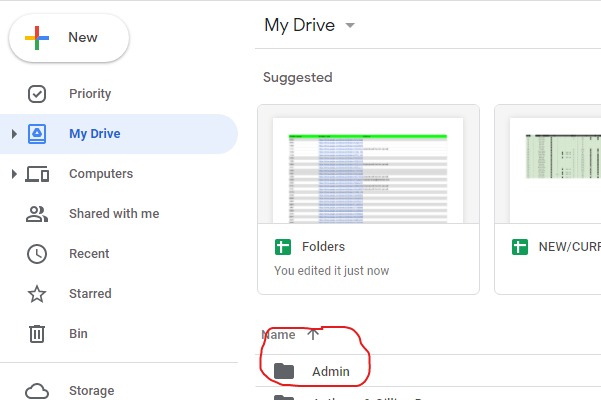Click the Folders green Sheets icon

pos(283,247)
